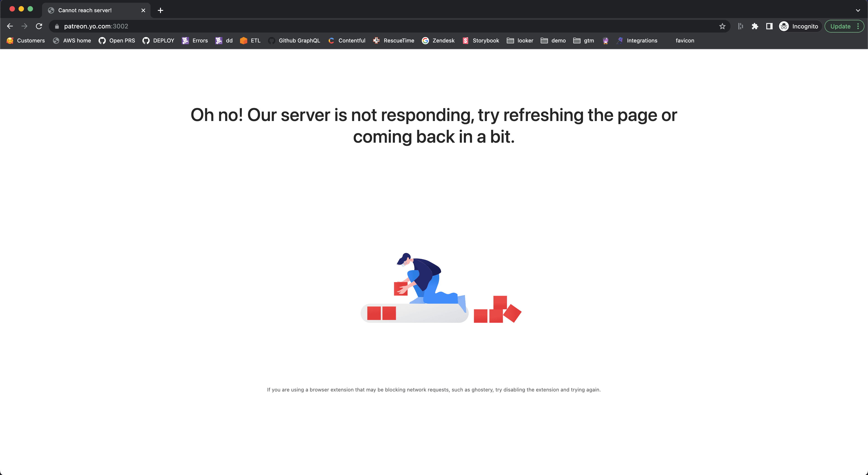Screen dimensions: 868x475
Task: Close the Cannot reach server tab
Action: (143, 10)
